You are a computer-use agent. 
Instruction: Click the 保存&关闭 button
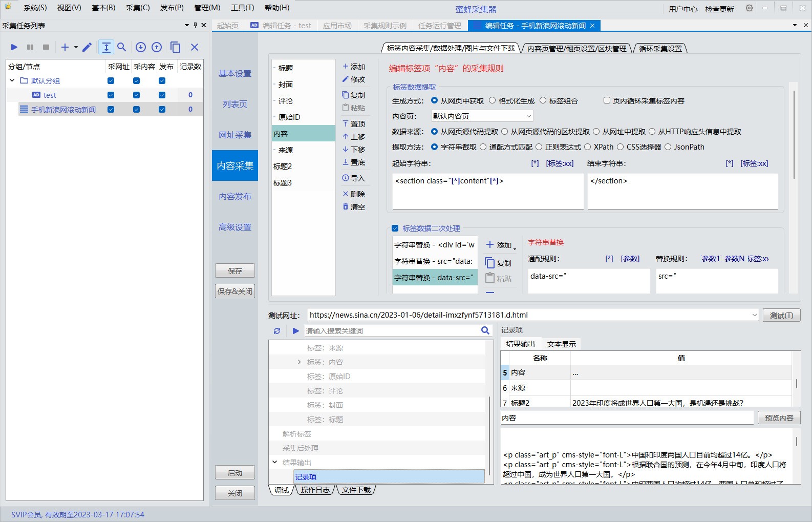click(x=235, y=291)
